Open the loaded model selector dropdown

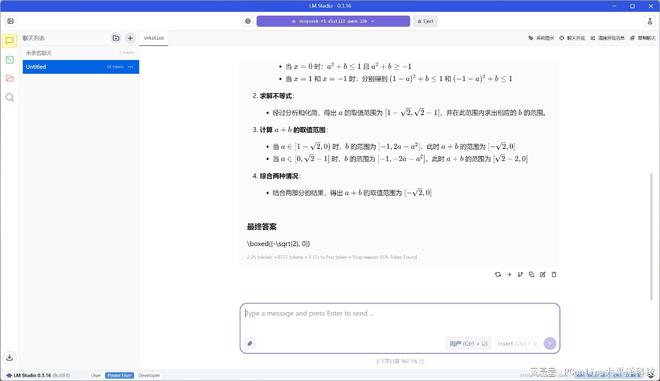click(333, 21)
